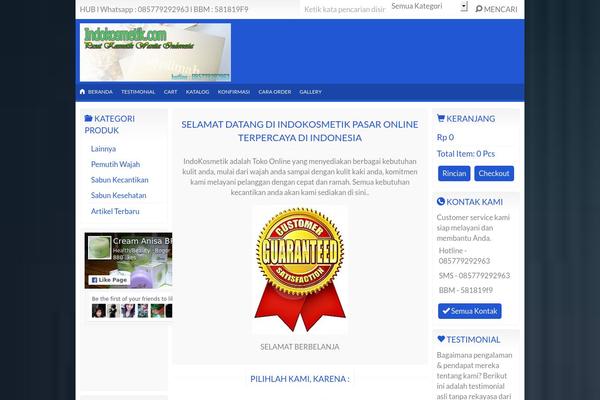Open the Sabun Kesehatan category
Image resolution: width=600 pixels, height=400 pixels.
coord(119,195)
